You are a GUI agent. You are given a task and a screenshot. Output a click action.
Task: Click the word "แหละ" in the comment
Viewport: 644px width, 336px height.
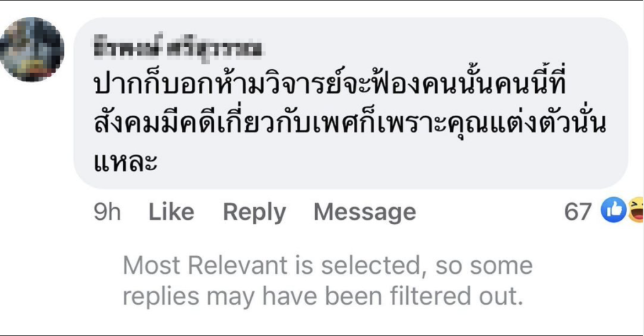(125, 163)
